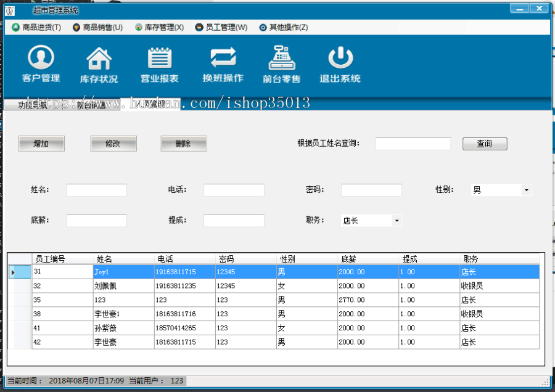
Task: Click the 增加 (add) button
Action: pos(41,143)
